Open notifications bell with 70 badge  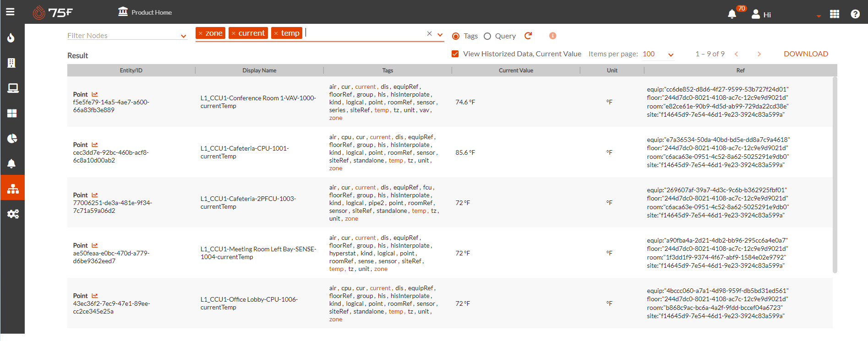[732, 14]
